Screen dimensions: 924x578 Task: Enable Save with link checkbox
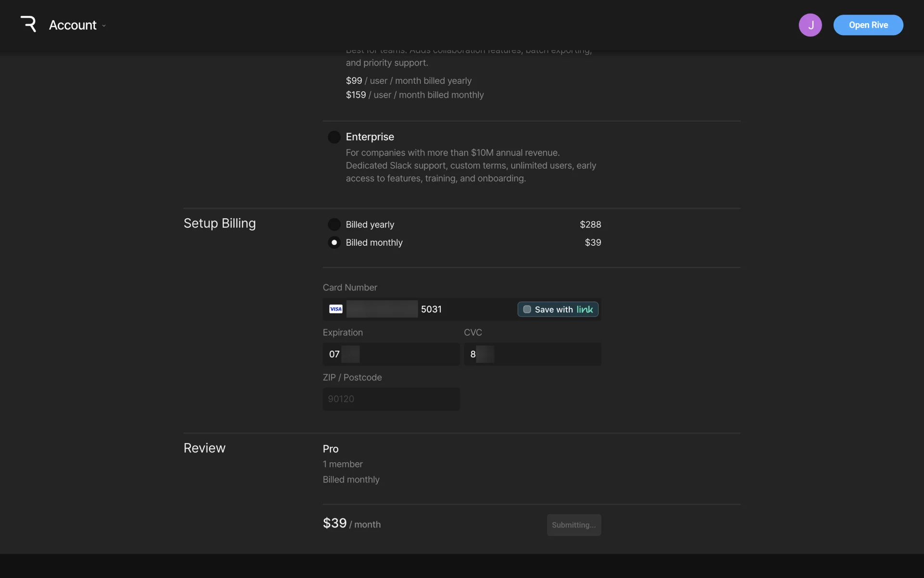527,309
